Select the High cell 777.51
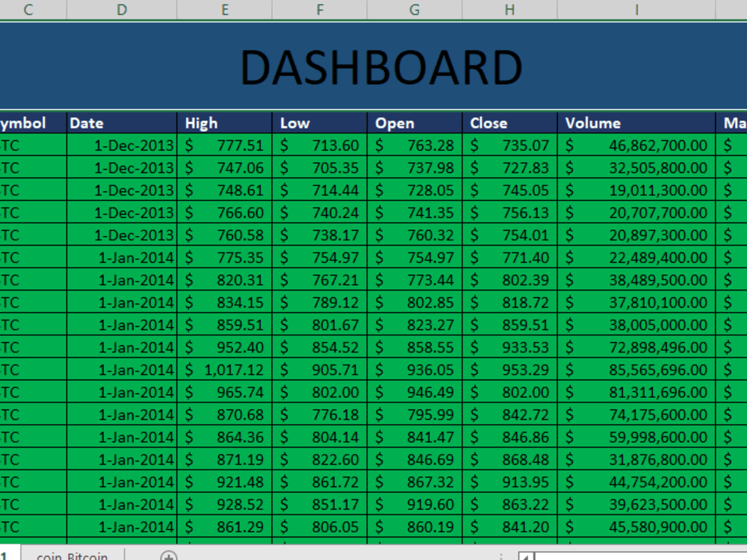The height and width of the screenshot is (560, 747). [x=225, y=146]
